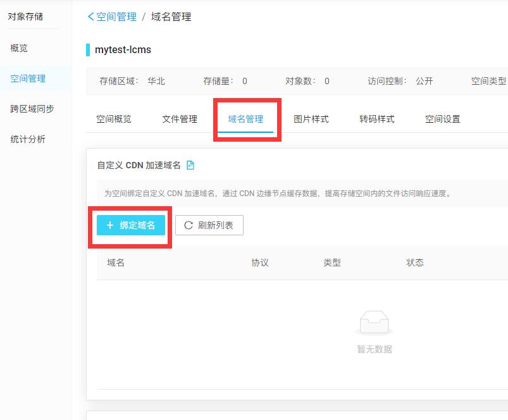Click the empty inbox 暂无数据 icon
This screenshot has width=508, height=420.
pyautogui.click(x=374, y=323)
